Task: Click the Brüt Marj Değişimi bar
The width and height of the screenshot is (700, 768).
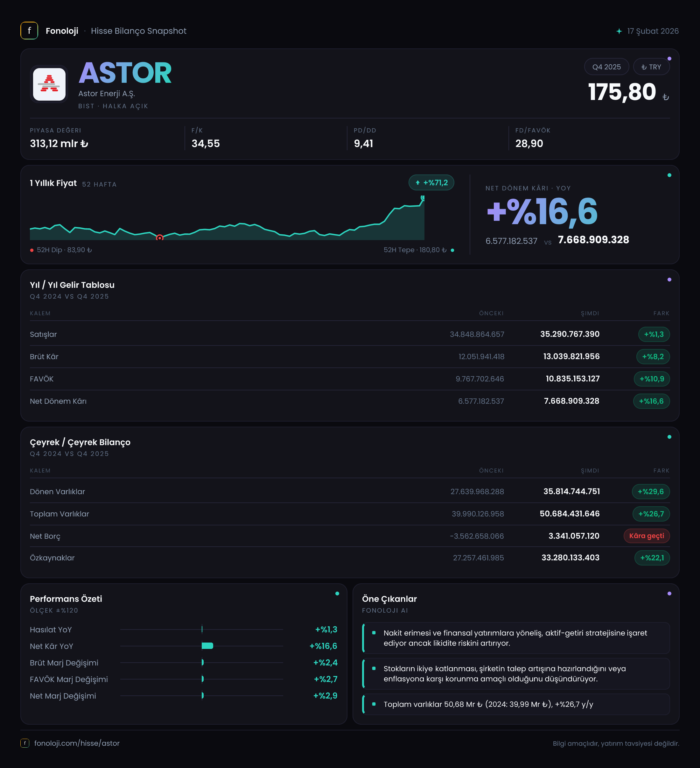Action: coord(202,663)
